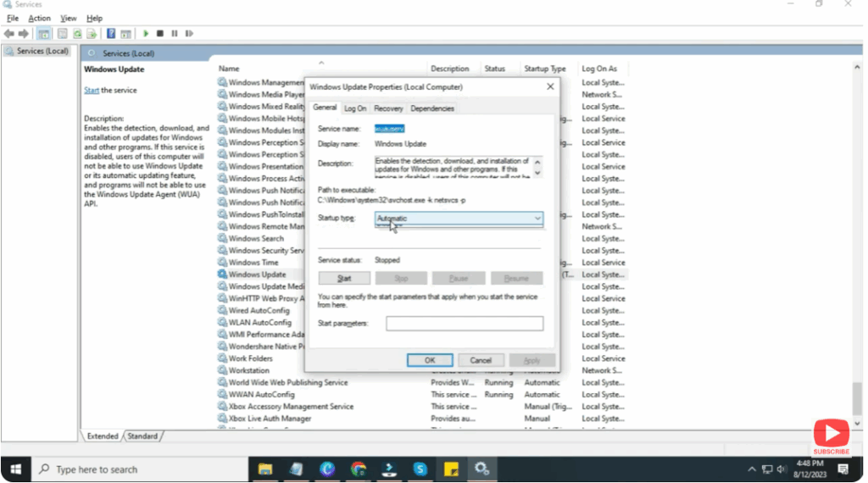Sort the services list by Name column

click(229, 69)
